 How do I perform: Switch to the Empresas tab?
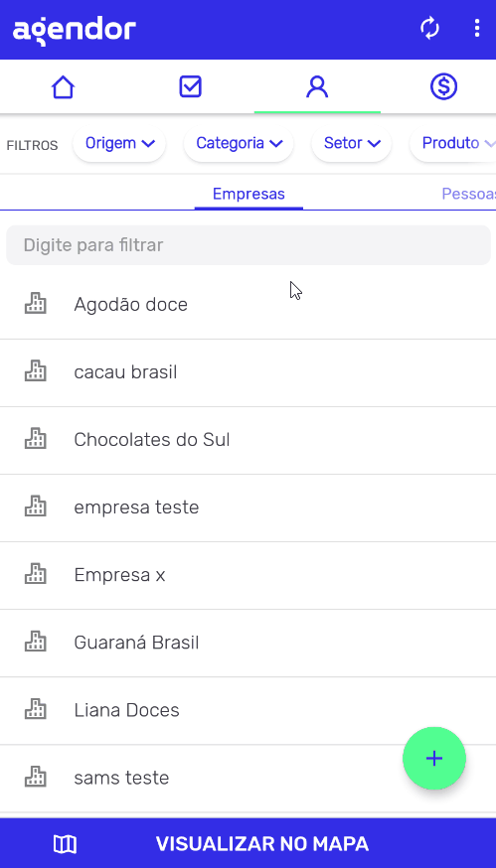248,194
